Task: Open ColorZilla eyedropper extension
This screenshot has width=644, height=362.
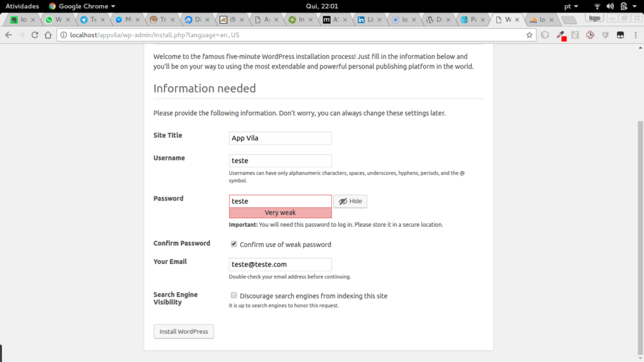Action: (x=561, y=35)
